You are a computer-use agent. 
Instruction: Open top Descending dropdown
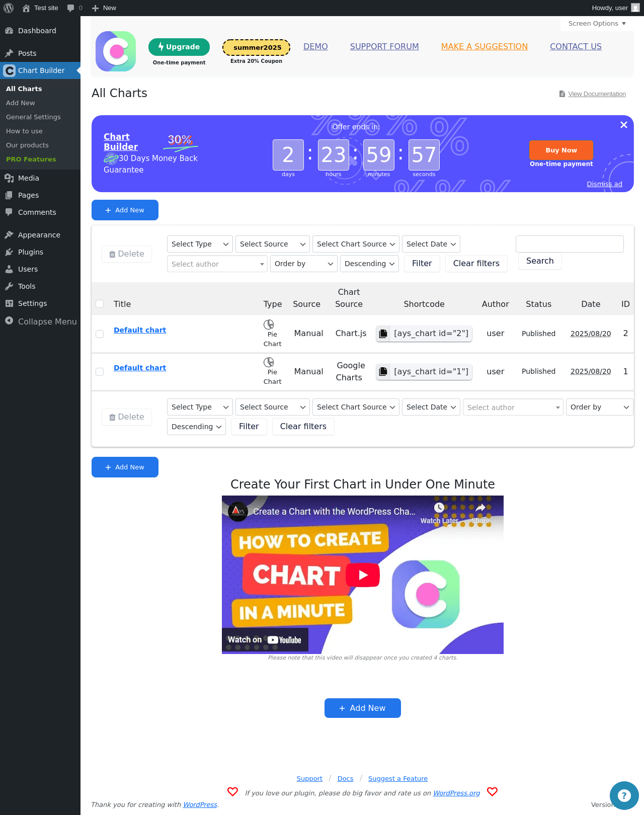pyautogui.click(x=370, y=264)
